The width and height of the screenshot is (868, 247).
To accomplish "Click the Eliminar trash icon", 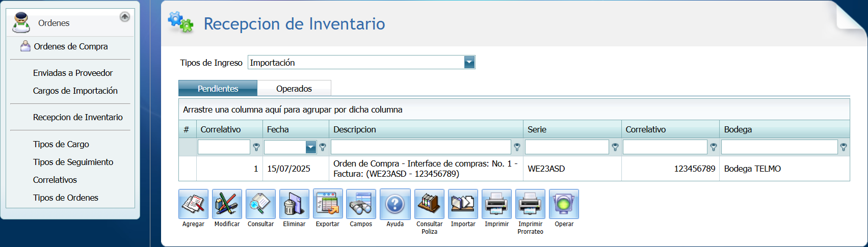I will [294, 204].
